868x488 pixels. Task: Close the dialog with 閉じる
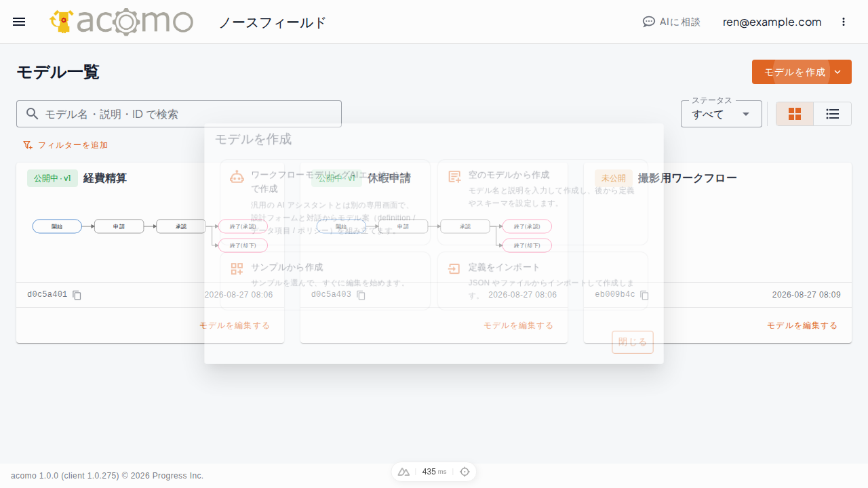[x=633, y=342]
